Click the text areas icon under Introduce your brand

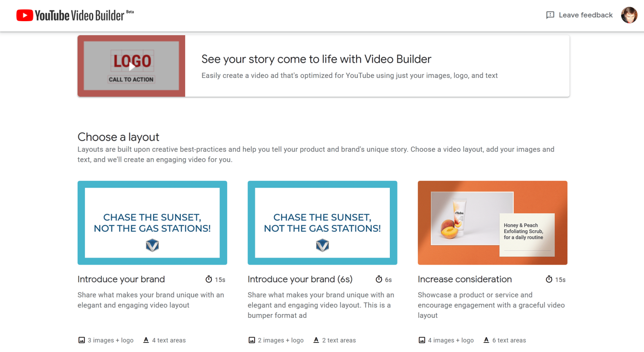tap(146, 340)
